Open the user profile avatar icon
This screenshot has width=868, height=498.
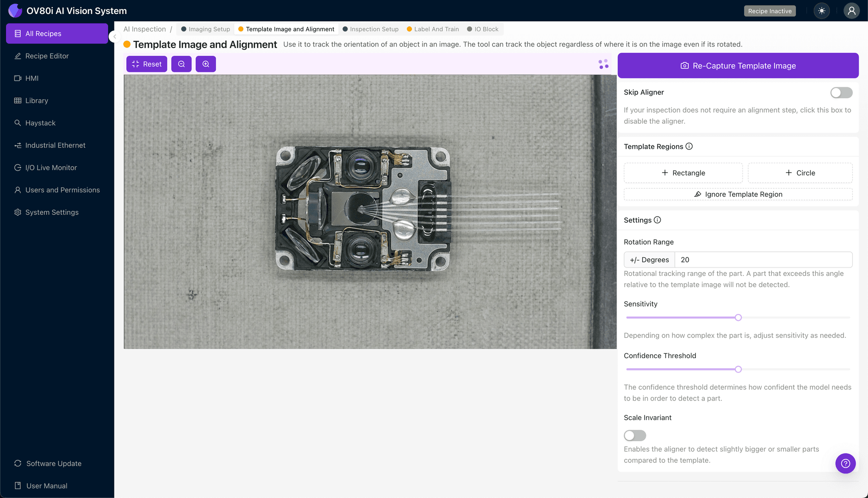(x=851, y=11)
